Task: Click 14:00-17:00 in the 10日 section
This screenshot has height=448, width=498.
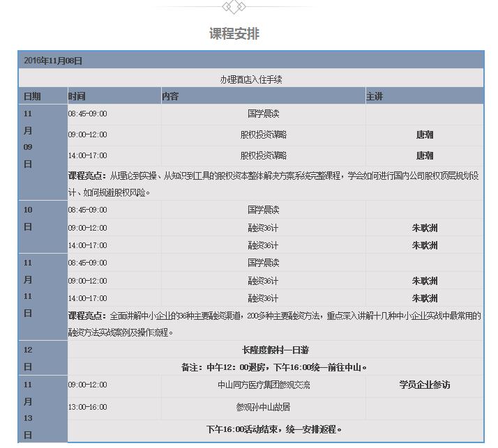Action: (88, 245)
